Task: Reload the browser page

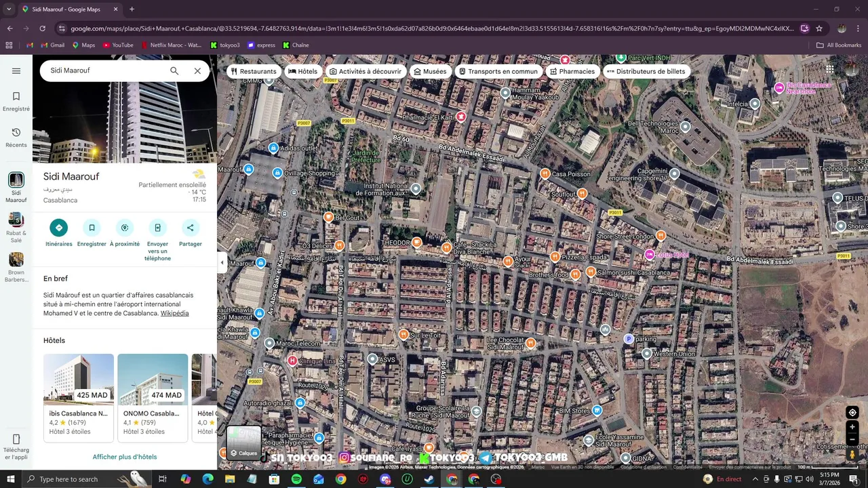Action: (x=42, y=28)
